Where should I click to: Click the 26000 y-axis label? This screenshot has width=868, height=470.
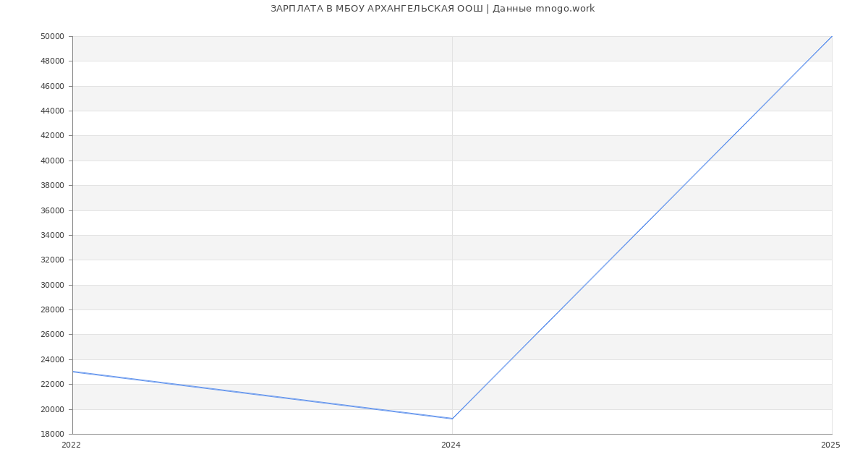[53, 335]
